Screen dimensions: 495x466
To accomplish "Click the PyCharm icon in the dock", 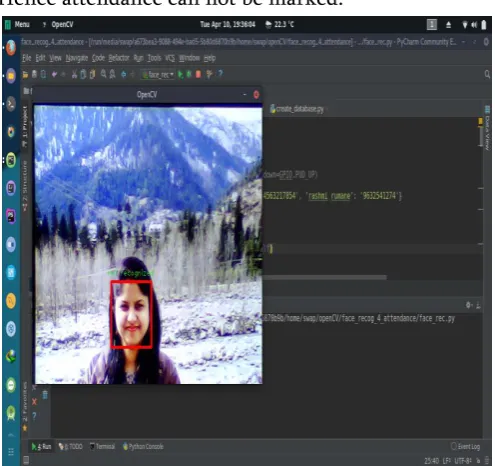I will point(11,160).
